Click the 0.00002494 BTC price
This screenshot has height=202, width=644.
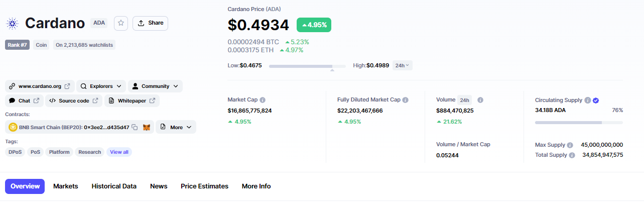click(x=253, y=42)
